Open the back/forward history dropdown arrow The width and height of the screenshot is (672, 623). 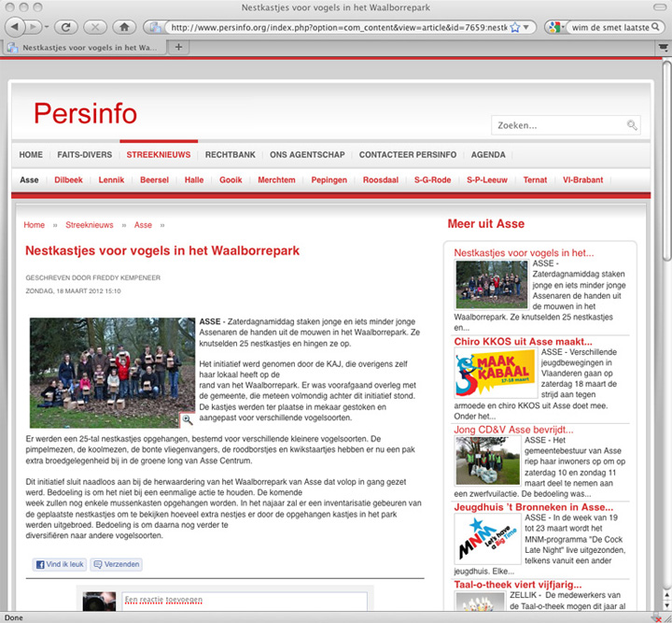pos(47,27)
